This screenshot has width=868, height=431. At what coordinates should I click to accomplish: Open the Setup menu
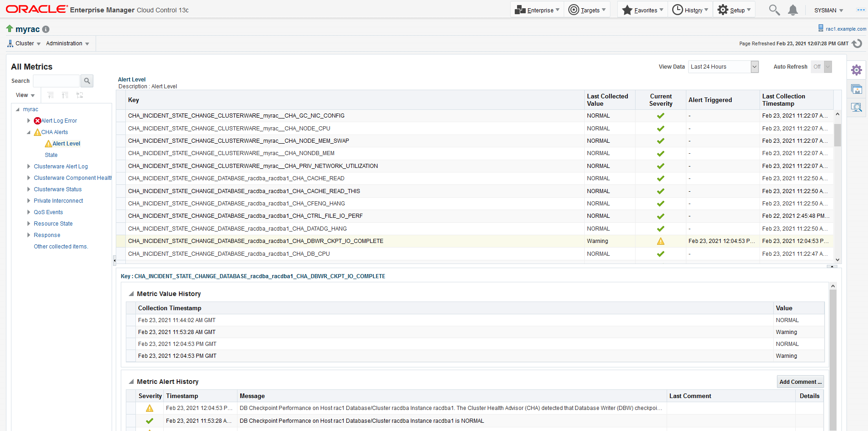point(734,10)
